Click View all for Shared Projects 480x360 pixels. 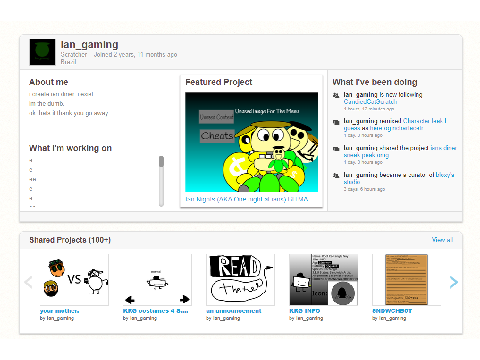tap(442, 240)
